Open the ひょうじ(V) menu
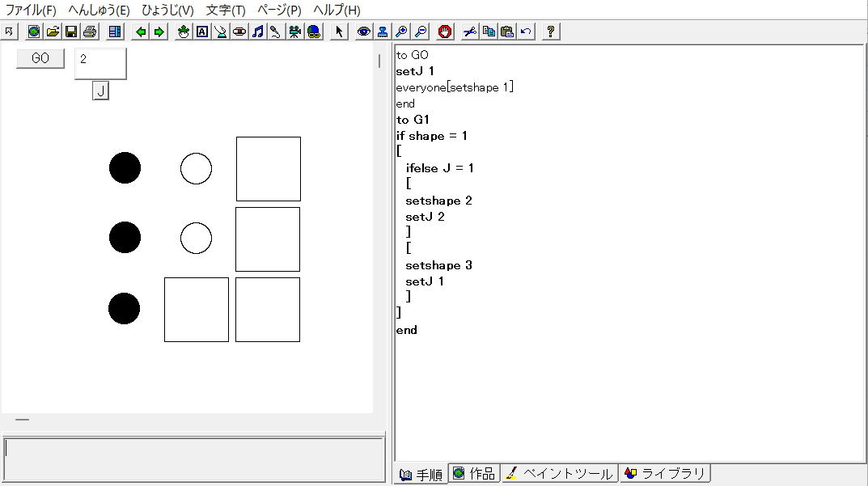868x486 pixels. point(167,10)
